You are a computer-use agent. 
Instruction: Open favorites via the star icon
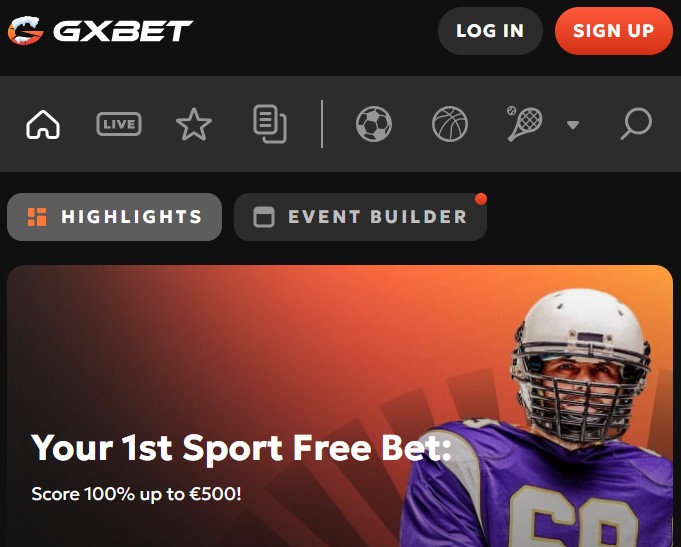[x=194, y=125]
